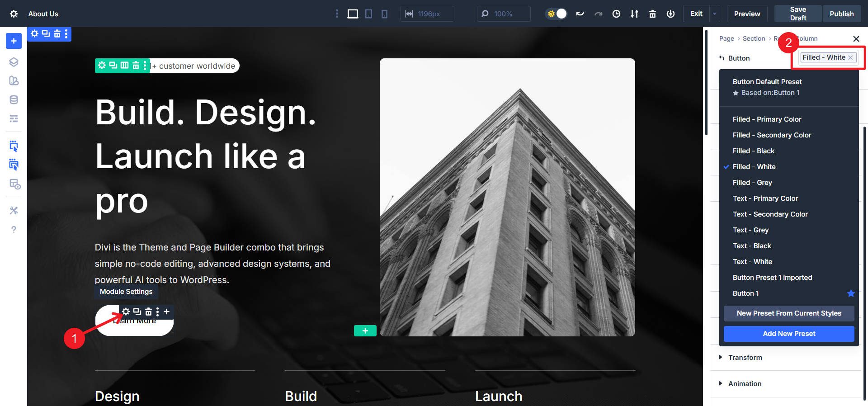Choose the Text - Secondary Color preset
Screen dimensions: 868x406
[x=770, y=214]
